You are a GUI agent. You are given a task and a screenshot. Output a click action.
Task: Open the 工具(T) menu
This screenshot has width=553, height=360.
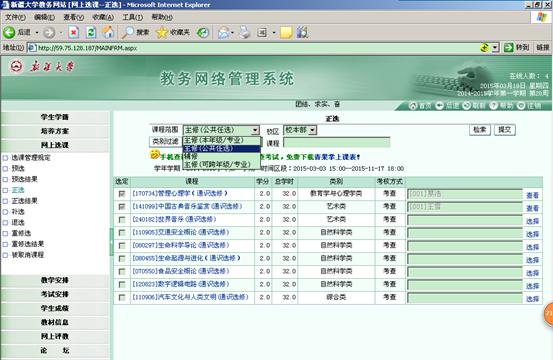[133, 17]
